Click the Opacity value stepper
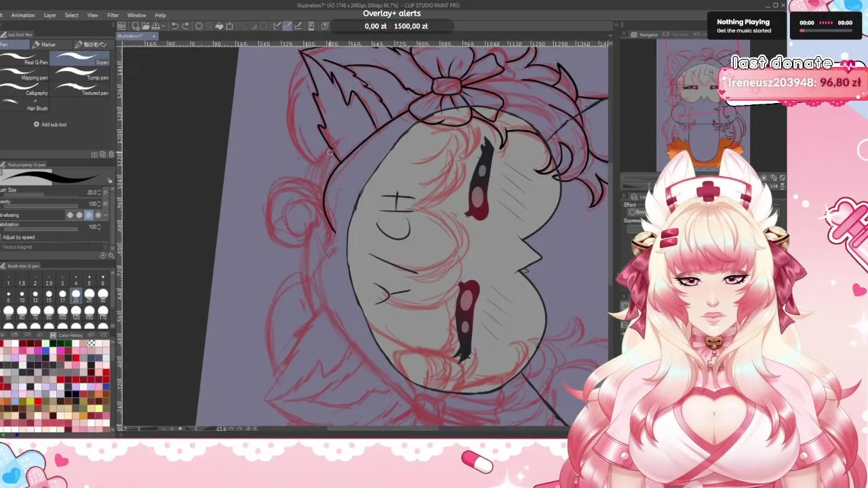This screenshot has height=488, width=868. [99, 204]
